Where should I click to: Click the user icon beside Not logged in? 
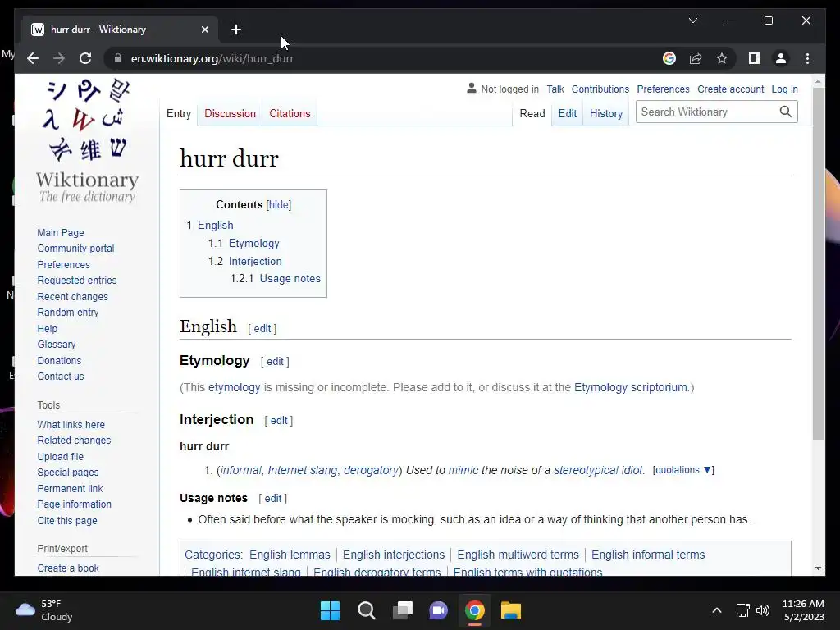472,89
